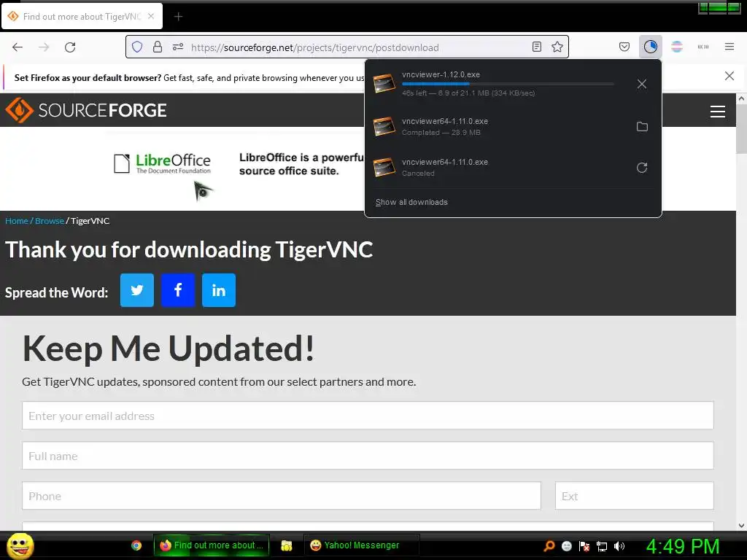The width and height of the screenshot is (747, 560).
Task: Follow the Browse breadcrumb link
Action: coord(50,221)
